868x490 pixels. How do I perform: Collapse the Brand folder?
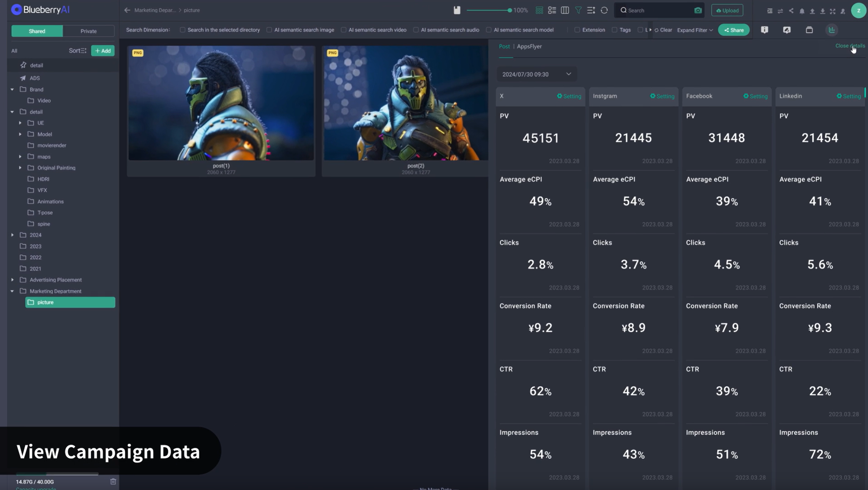coord(12,90)
